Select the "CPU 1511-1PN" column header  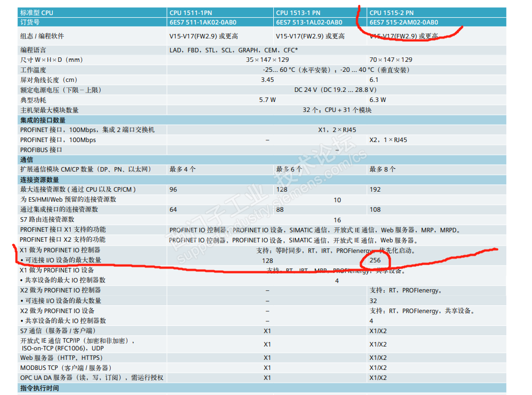[x=191, y=13]
